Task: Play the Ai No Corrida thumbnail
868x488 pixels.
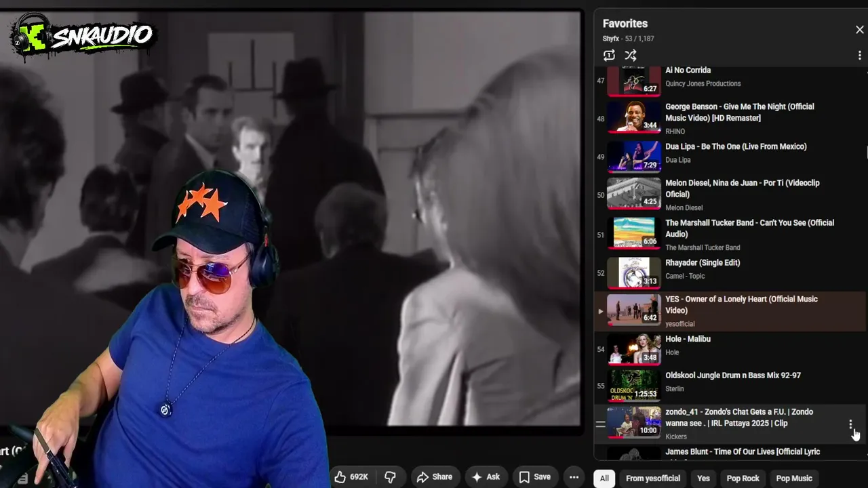Action: click(x=633, y=81)
